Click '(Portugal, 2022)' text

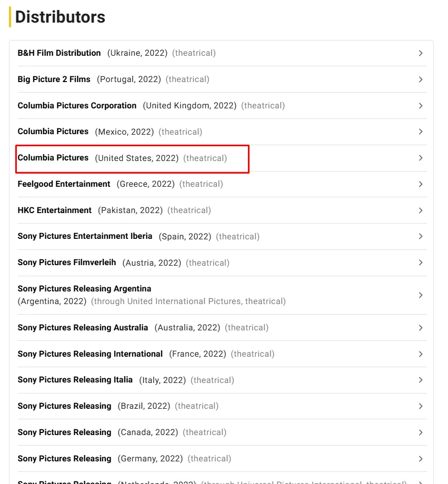[x=129, y=79]
